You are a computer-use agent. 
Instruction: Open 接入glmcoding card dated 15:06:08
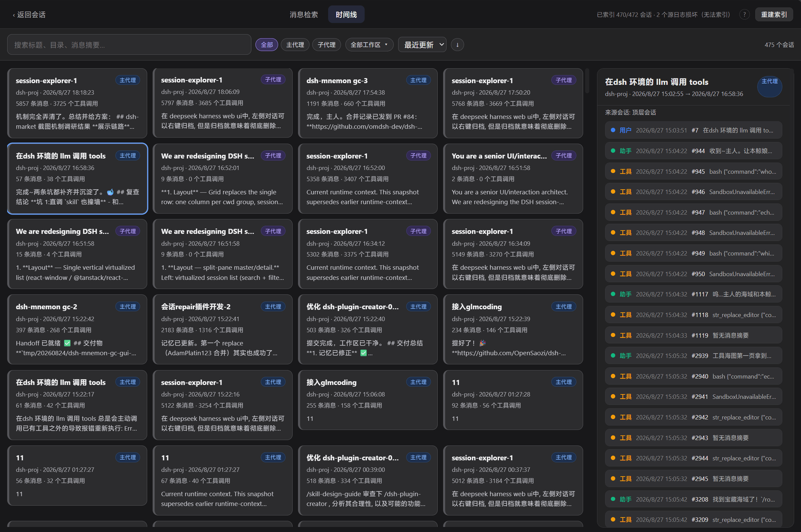click(x=368, y=400)
